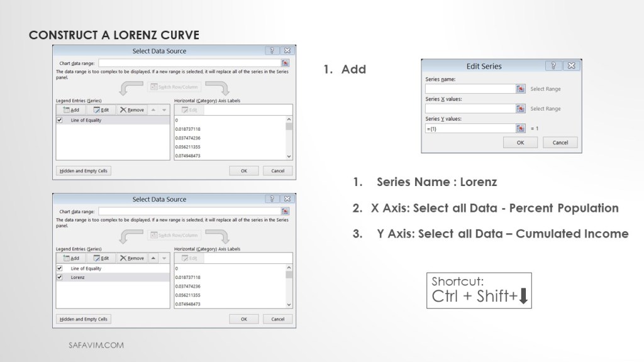
Task: Click into the Series name input field
Action: (x=470, y=89)
